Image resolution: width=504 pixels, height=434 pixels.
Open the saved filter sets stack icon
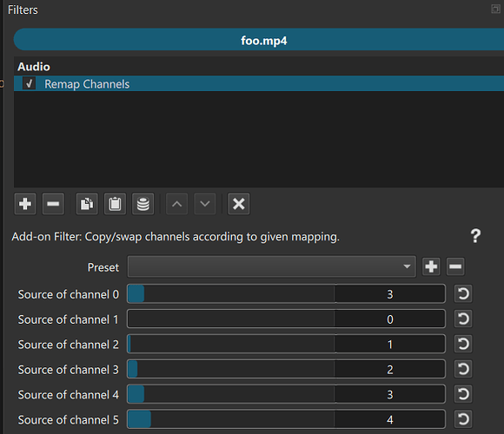(143, 204)
